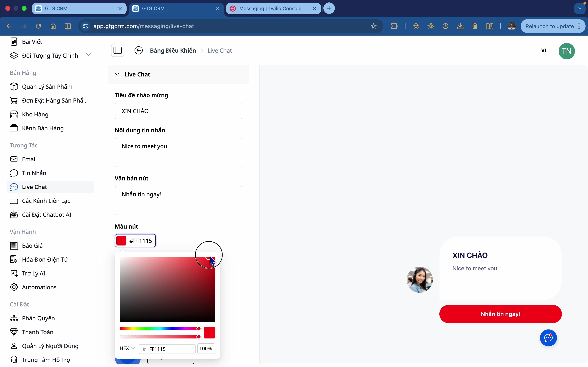Click the breadcrumb back arrow
This screenshot has height=367, width=588.
pos(138,50)
